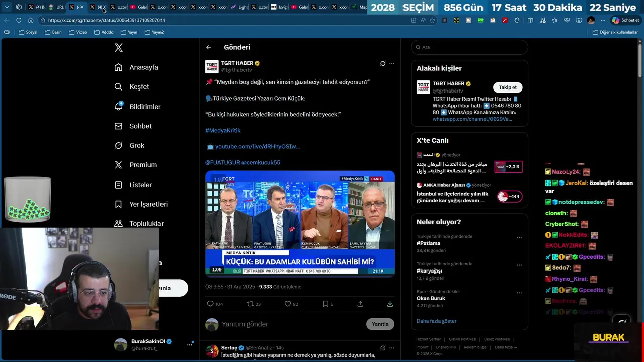Viewport: 644px width, 362px height.
Task: Open the browser essentials heart icon
Action: 567,20
